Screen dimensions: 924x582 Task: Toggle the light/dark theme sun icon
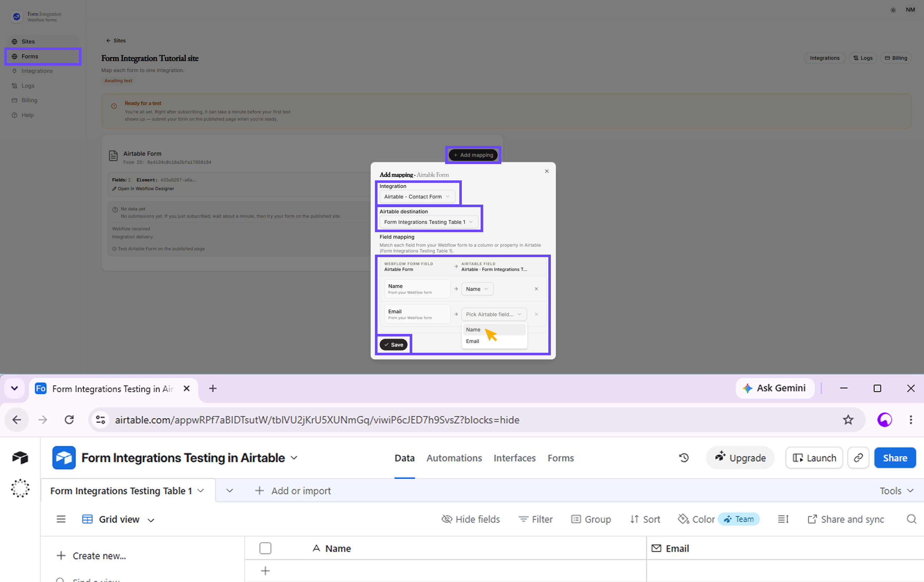click(893, 10)
